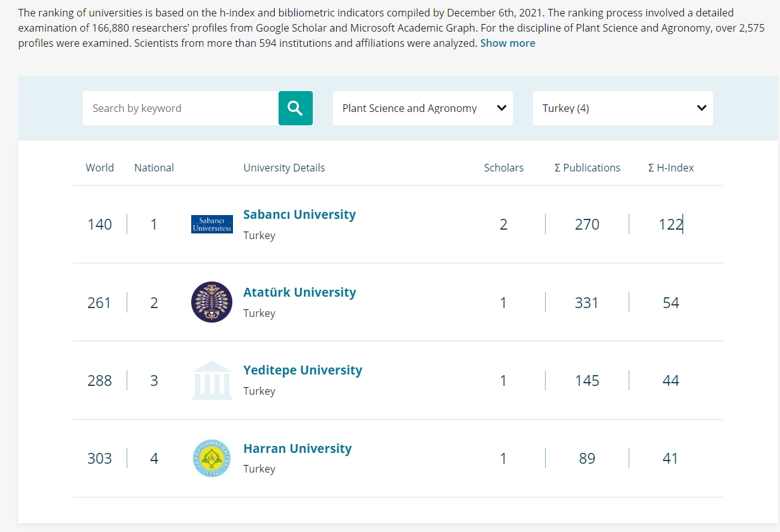This screenshot has height=532, width=780.
Task: Open the Turkey (4) country dropdown
Action: pyautogui.click(x=623, y=108)
